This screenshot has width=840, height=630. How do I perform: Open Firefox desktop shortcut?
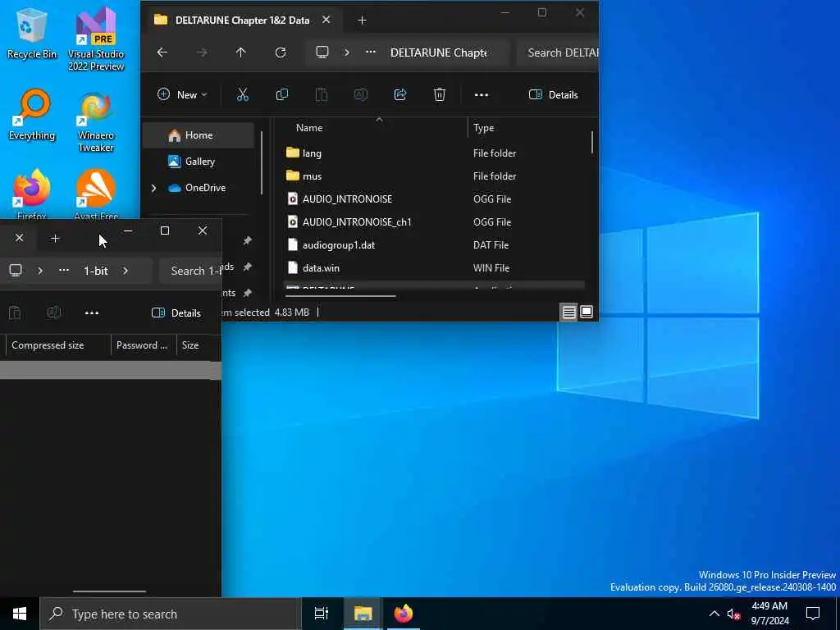click(32, 194)
